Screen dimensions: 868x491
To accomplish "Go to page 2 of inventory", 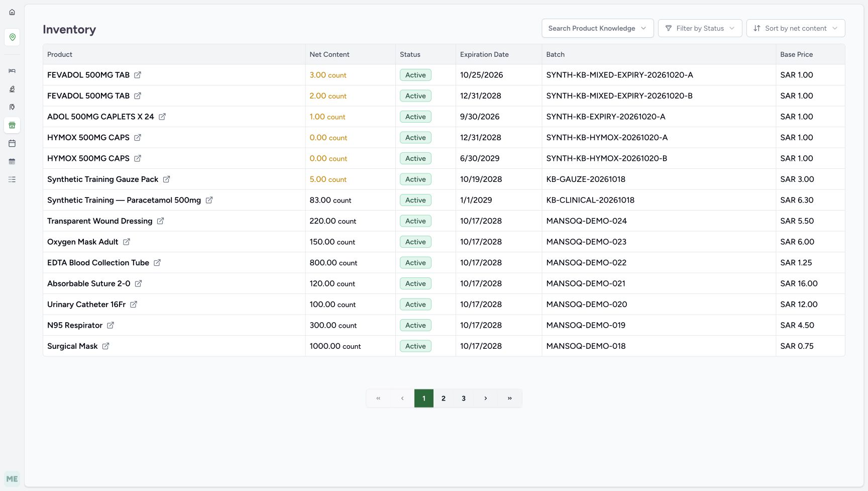I will pyautogui.click(x=444, y=399).
